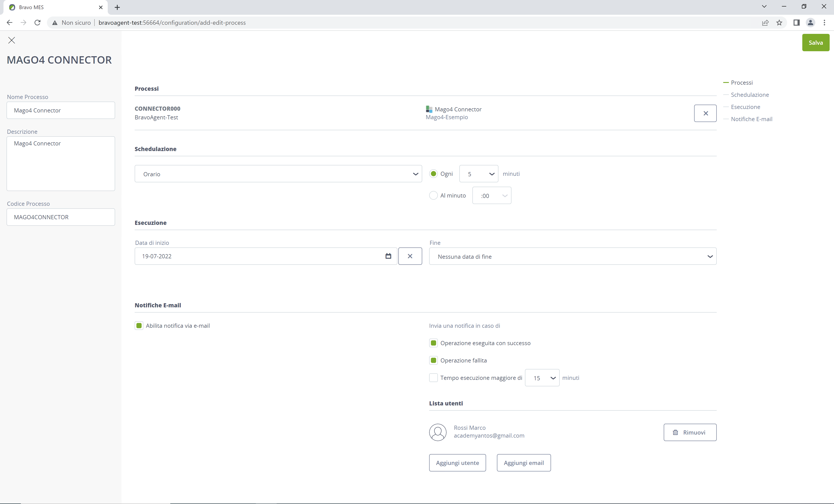
Task: Click the Aggiungi email button
Action: pos(524,463)
